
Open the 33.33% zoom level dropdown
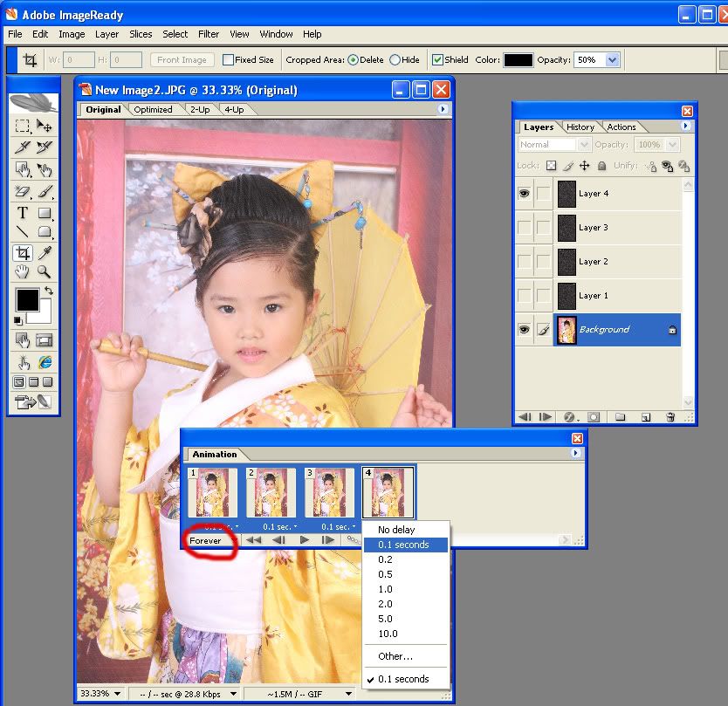[117, 695]
